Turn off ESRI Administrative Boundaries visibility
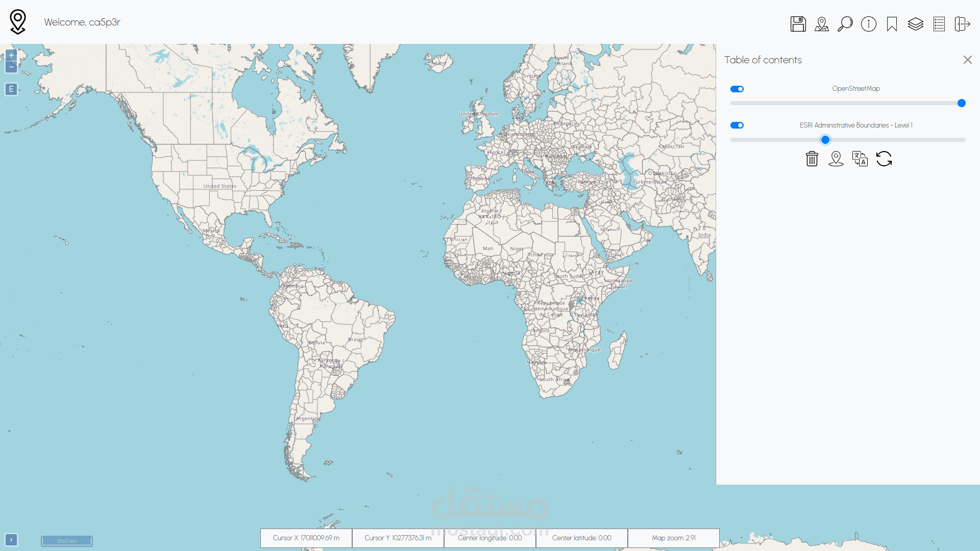 click(737, 125)
